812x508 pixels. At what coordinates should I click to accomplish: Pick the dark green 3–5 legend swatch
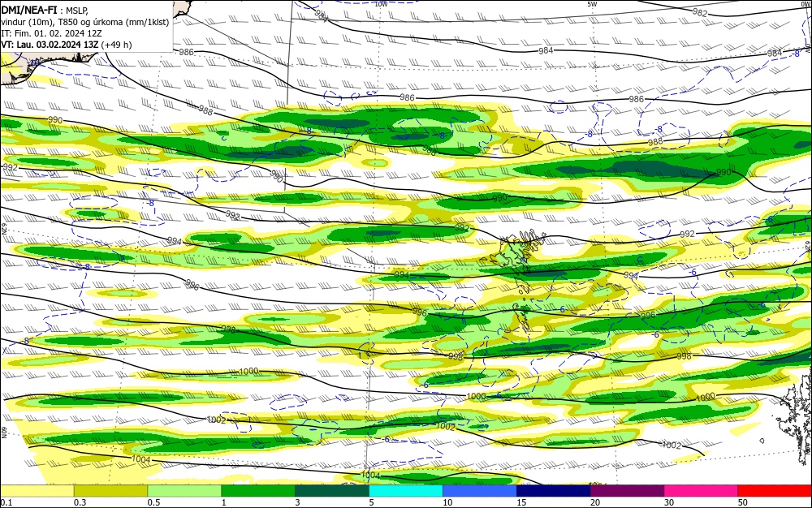coord(332,491)
